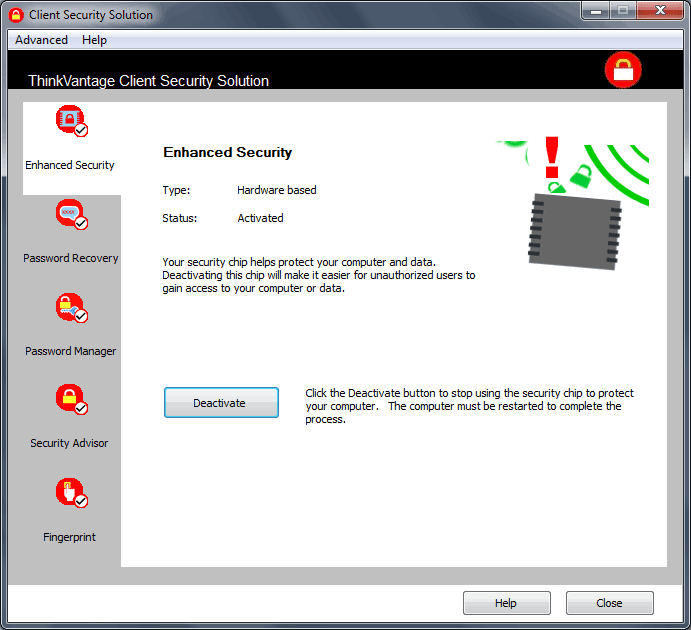Viewport: 691px width, 630px height.
Task: Open the Password Recovery icon
Action: point(71,214)
